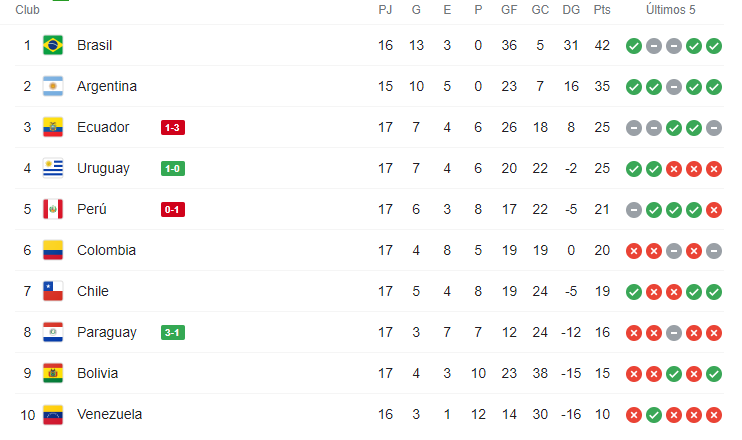
Task: Click the Paraguay flag icon
Action: point(53,332)
